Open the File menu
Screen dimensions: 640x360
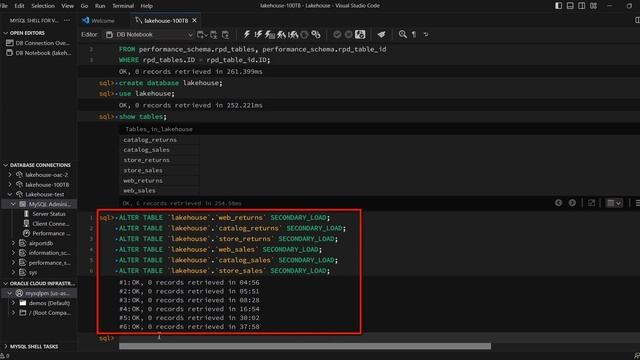click(4, 6)
